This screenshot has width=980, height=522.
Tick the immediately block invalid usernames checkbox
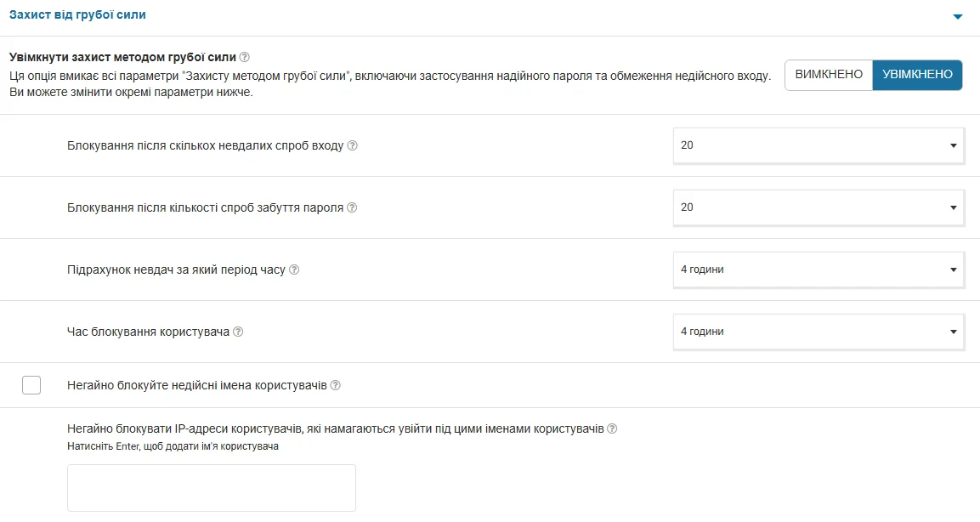tap(31, 385)
